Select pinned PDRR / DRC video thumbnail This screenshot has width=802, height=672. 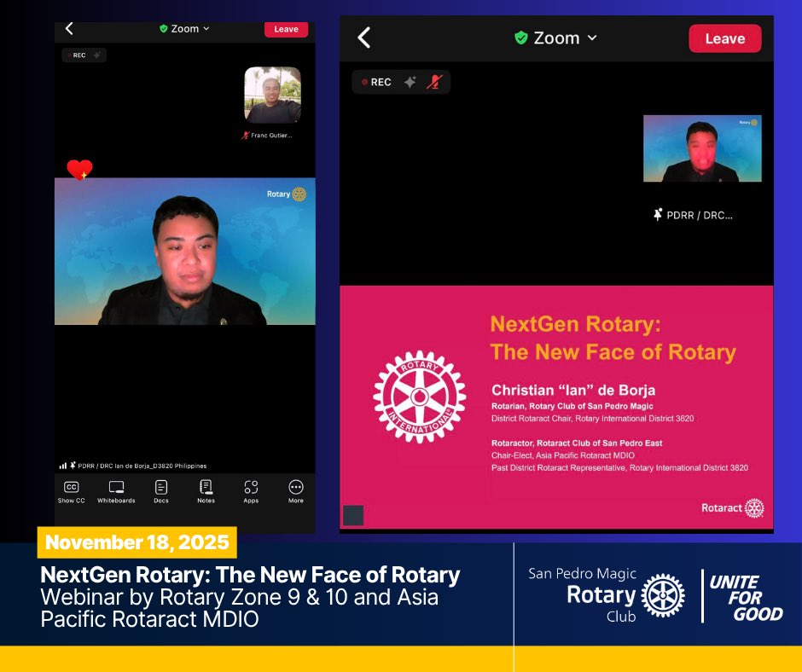[702, 148]
